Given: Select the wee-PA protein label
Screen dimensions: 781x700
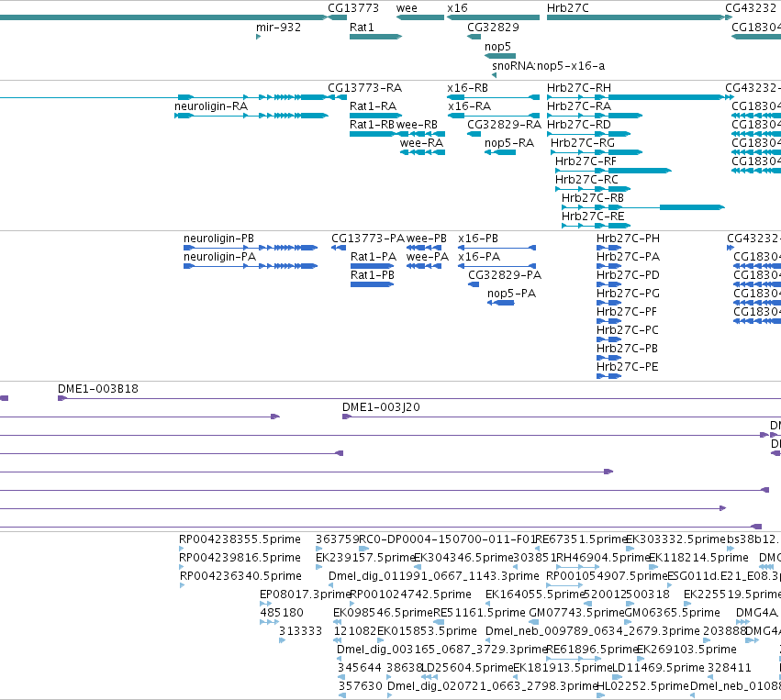Looking at the screenshot, I should pos(428,258).
